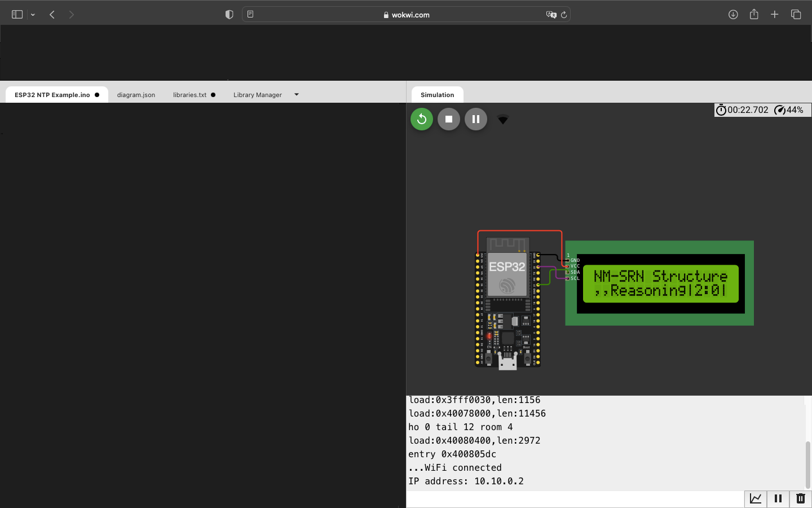This screenshot has width=812, height=508.
Task: Select the Simulation tab
Action: [x=437, y=95]
